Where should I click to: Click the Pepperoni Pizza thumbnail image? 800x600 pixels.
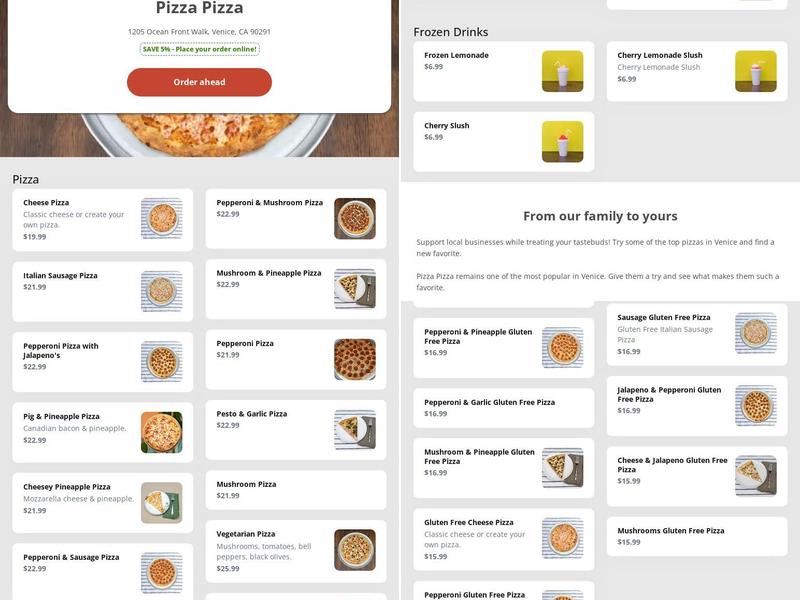click(x=357, y=357)
